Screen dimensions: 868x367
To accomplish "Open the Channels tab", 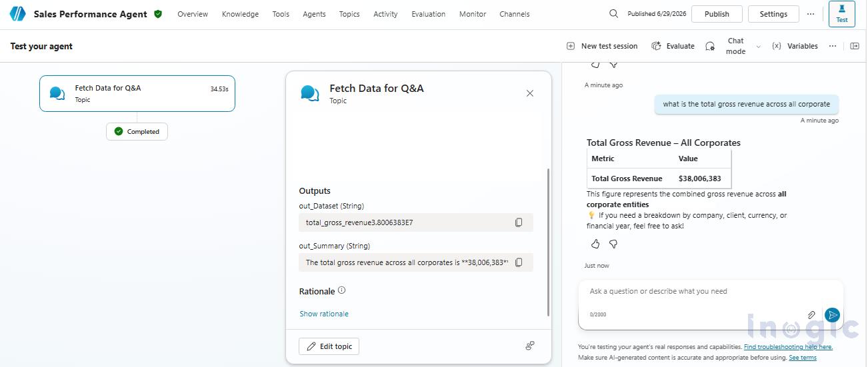I will pos(515,14).
